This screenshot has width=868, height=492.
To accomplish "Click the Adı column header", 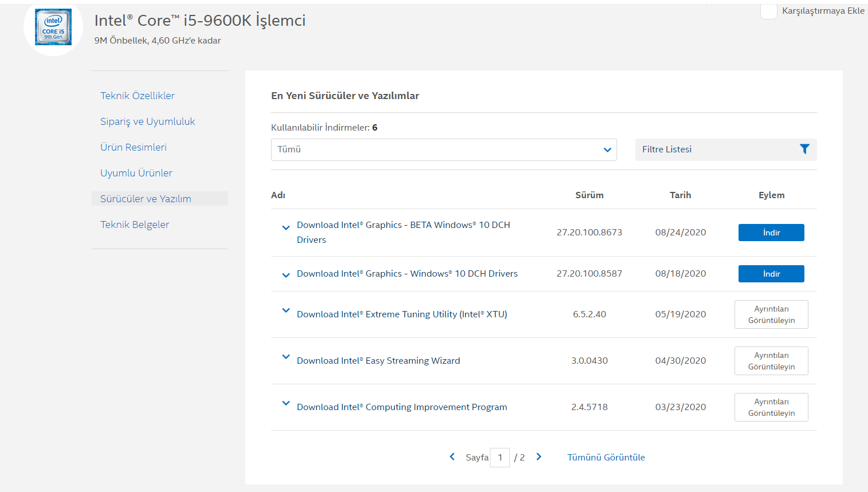I will 278,195.
